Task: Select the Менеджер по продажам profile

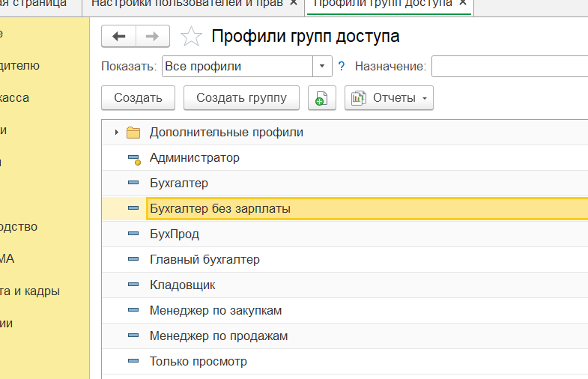Action: click(219, 336)
